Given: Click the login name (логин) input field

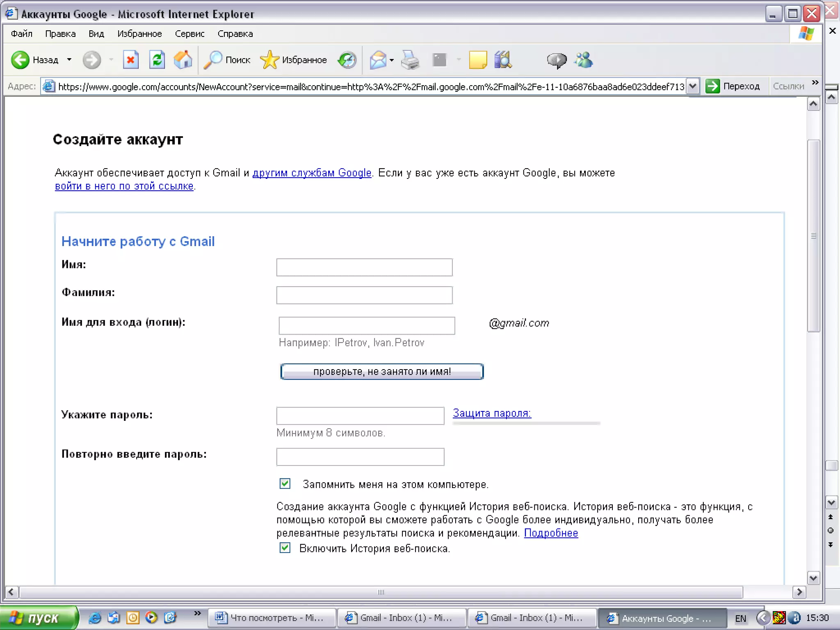Looking at the screenshot, I should point(366,326).
